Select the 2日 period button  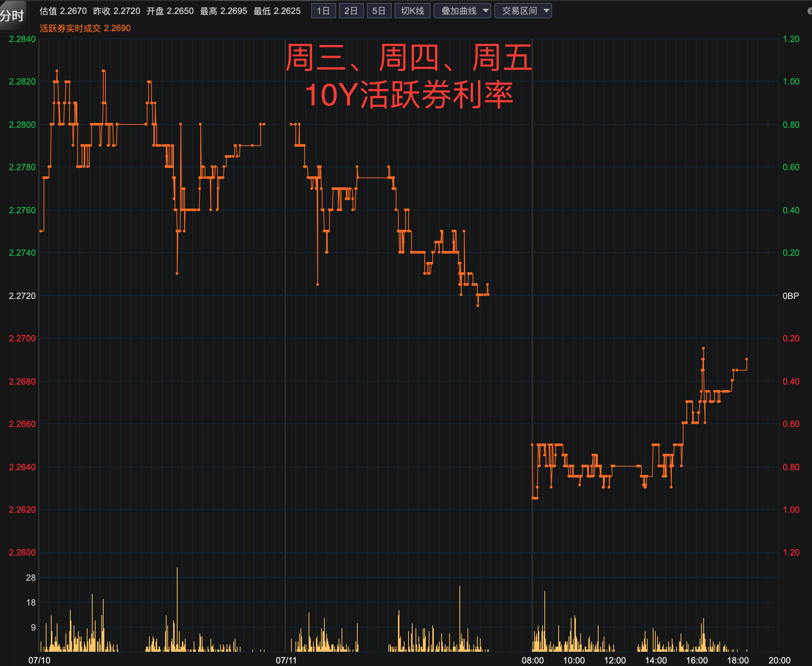351,11
